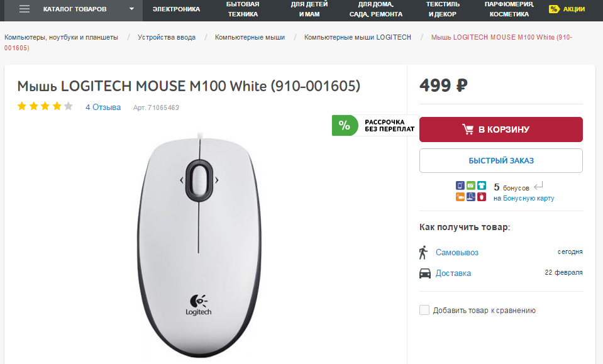The image size is (603, 364).
Task: Click the pickup walking person icon
Action: pyautogui.click(x=423, y=252)
